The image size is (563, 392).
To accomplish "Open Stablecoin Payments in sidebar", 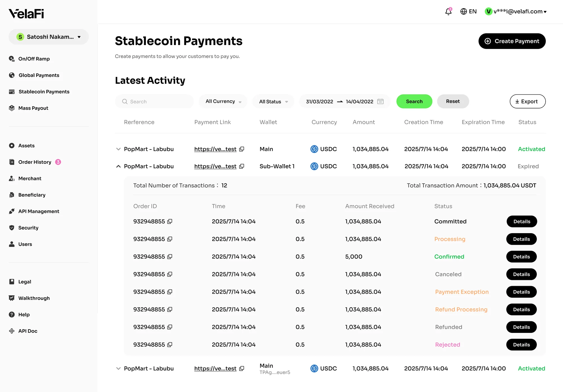I will pyautogui.click(x=39, y=92).
